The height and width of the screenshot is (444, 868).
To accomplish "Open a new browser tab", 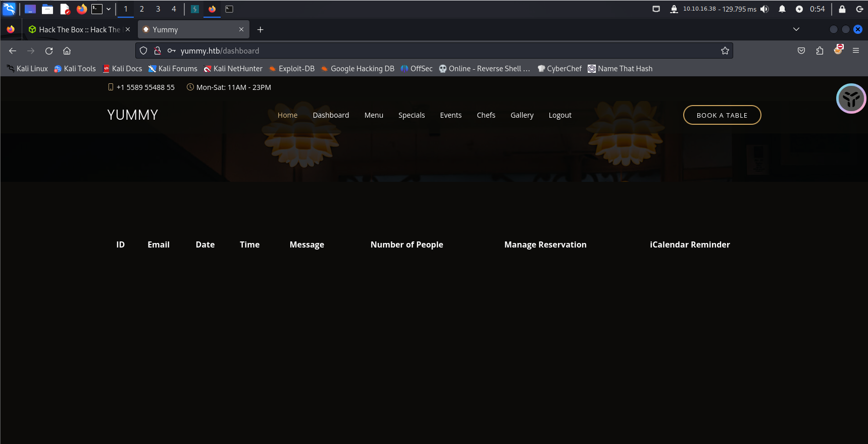I will coord(261,30).
